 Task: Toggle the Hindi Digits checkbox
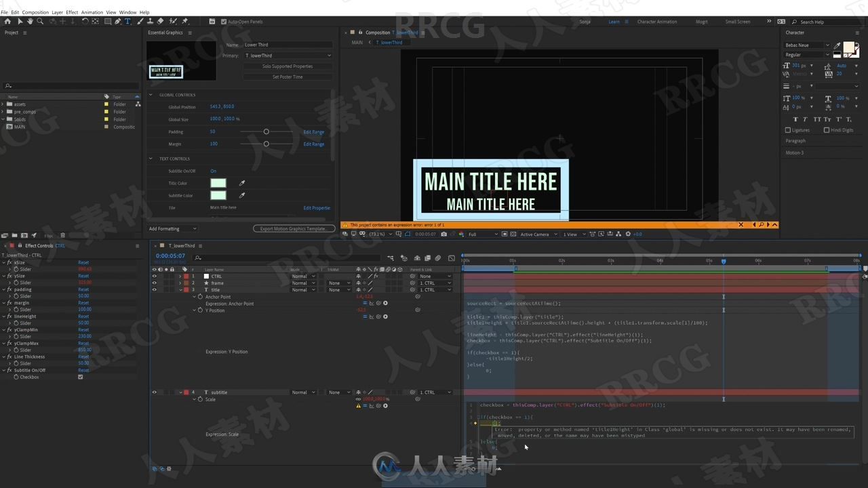(826, 130)
